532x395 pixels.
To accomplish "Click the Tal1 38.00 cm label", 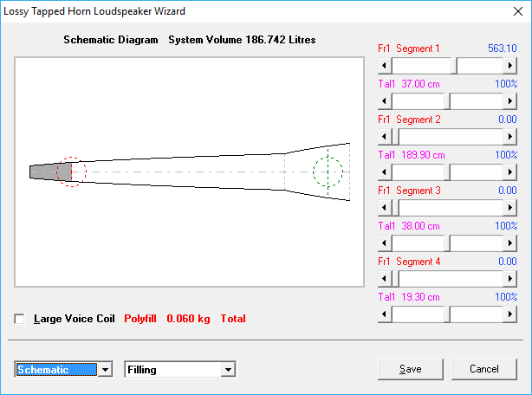I will pos(409,226).
